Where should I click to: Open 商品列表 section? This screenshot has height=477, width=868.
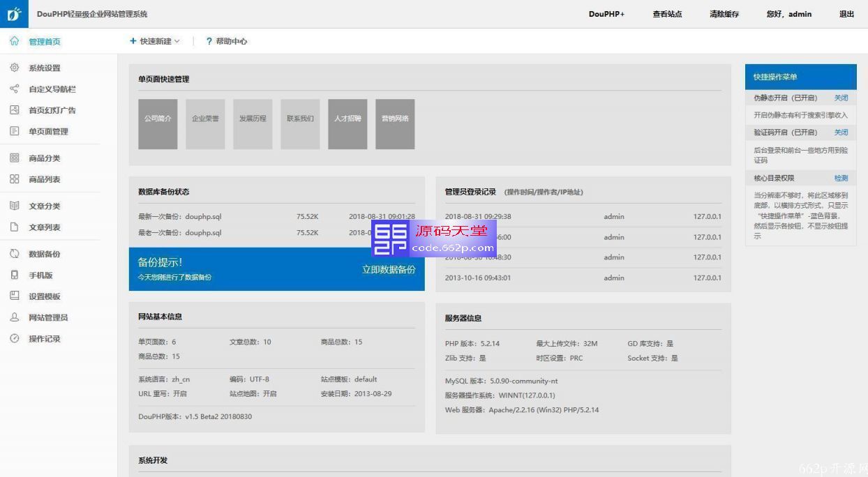45,179
